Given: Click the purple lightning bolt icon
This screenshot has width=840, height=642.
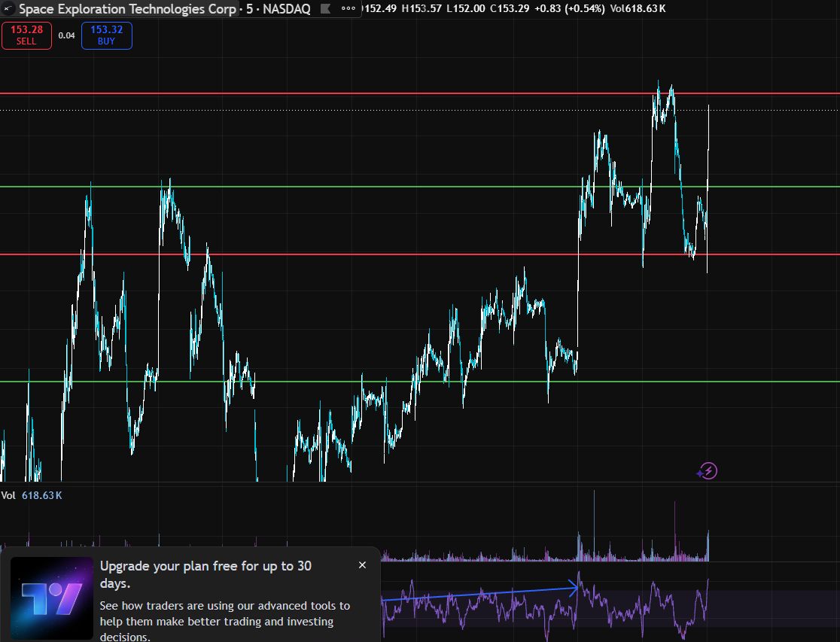Looking at the screenshot, I should coord(708,471).
